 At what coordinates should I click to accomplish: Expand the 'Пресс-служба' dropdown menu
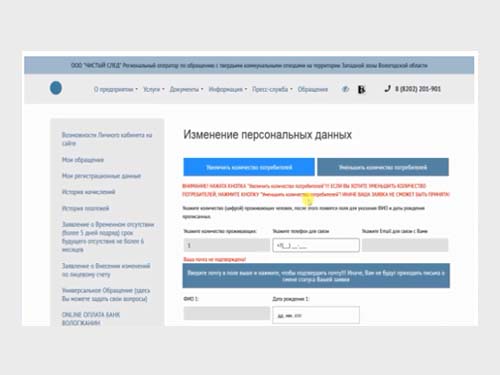pos(272,89)
